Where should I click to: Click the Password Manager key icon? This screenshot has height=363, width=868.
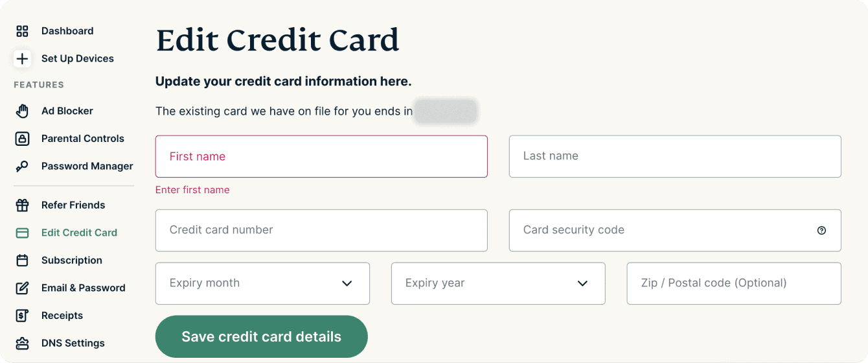[x=22, y=167]
